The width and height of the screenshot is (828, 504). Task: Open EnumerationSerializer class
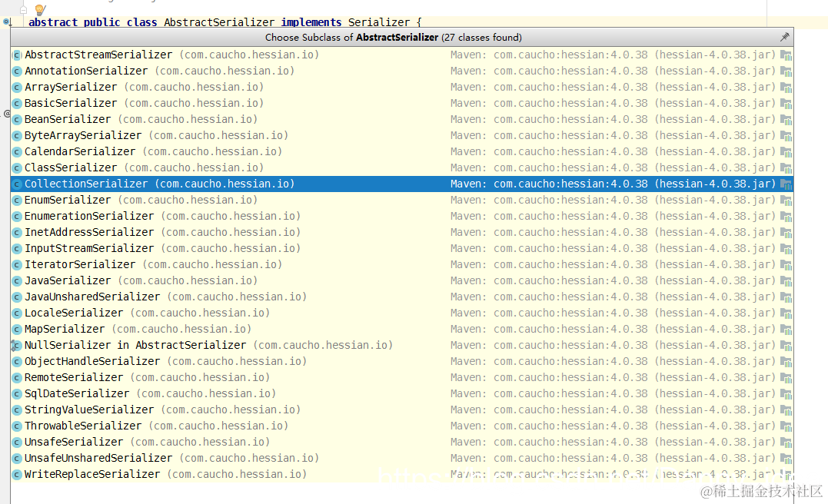click(x=402, y=217)
